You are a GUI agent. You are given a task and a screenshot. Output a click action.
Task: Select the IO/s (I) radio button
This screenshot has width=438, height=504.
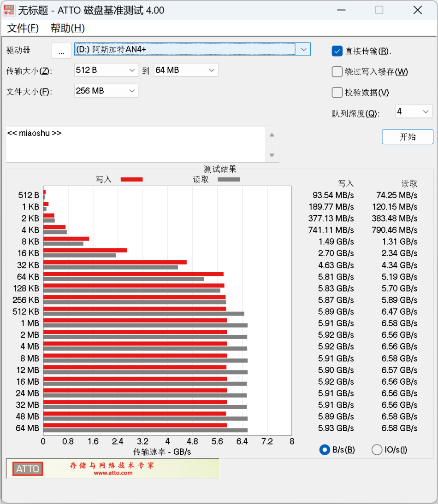pos(377,450)
